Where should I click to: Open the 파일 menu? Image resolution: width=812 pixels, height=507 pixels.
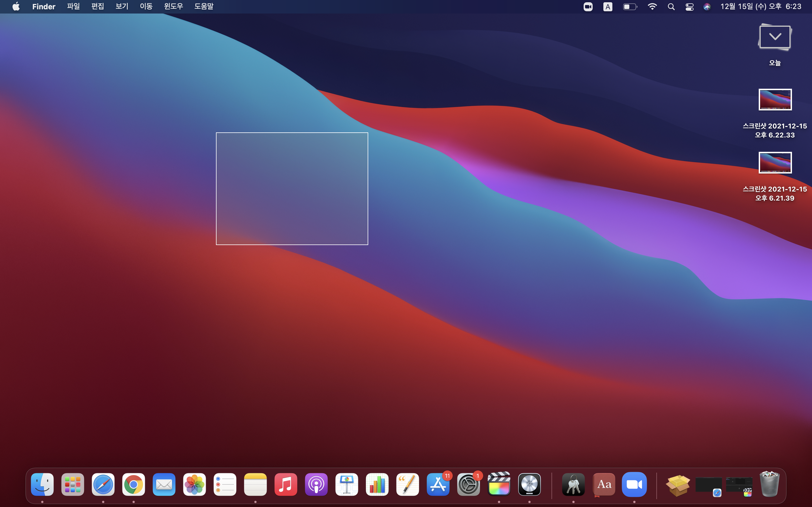(x=73, y=7)
